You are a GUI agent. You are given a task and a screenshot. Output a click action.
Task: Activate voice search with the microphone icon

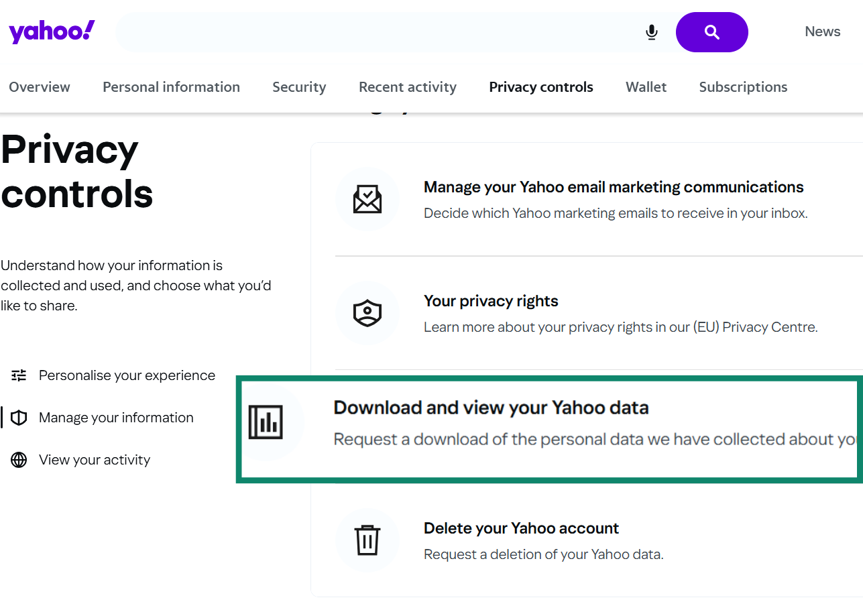[x=651, y=32]
